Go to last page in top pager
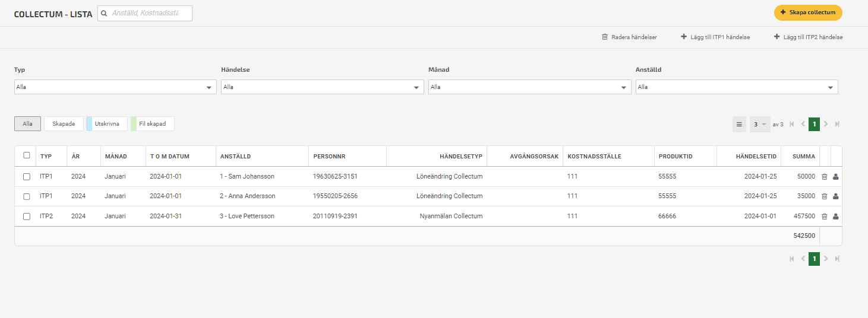 [837, 125]
